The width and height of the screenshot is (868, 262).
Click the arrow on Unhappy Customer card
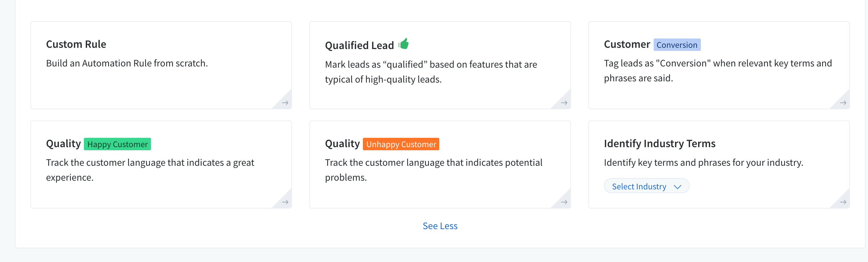point(564,202)
